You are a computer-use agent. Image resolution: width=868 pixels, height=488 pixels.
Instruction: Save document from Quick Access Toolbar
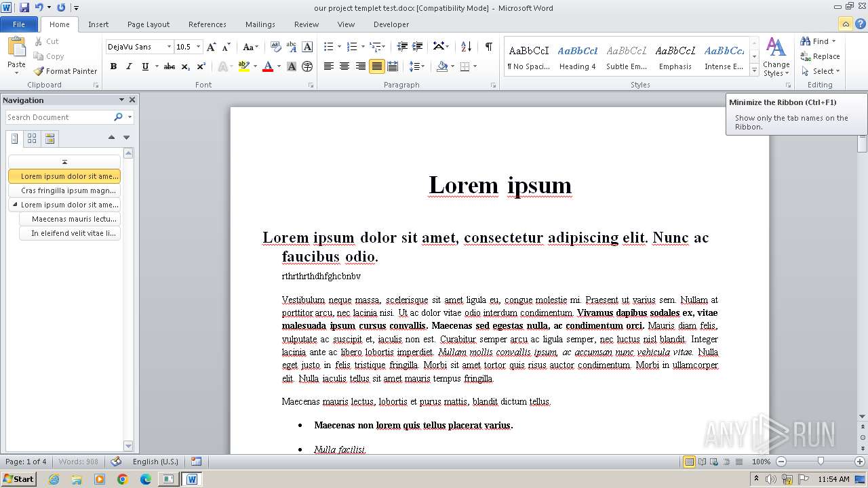point(24,7)
